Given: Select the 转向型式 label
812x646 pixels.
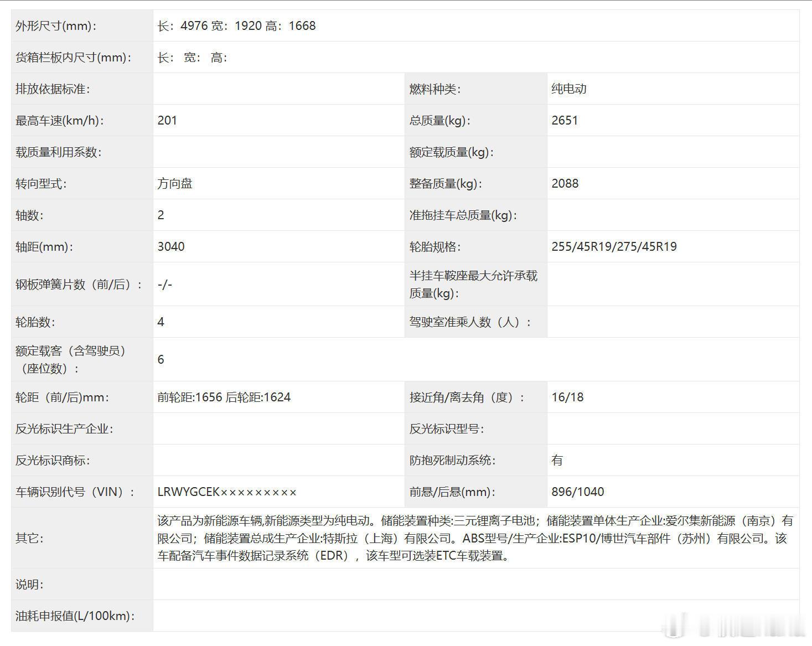Looking at the screenshot, I should click(41, 183).
